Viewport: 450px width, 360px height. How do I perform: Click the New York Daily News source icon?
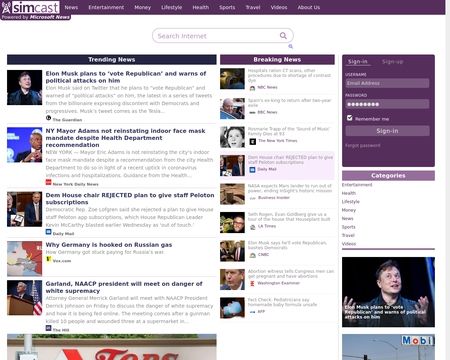coord(48,182)
